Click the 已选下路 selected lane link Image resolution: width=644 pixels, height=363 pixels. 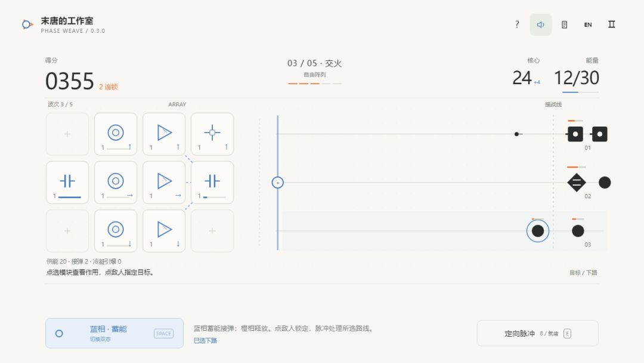click(205, 340)
